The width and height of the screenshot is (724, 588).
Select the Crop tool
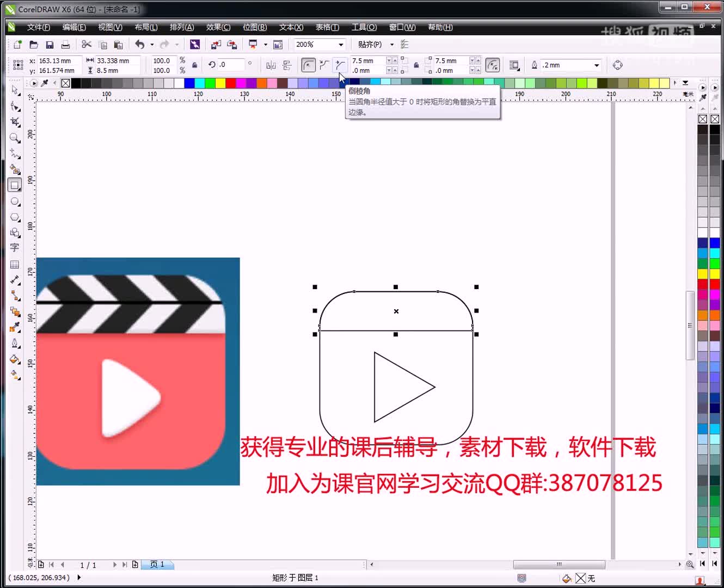15,122
